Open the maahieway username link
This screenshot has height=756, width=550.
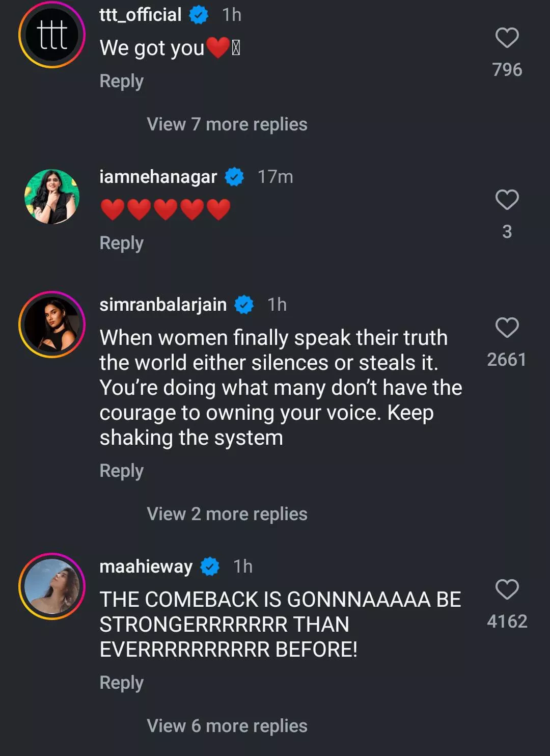pyautogui.click(x=146, y=566)
